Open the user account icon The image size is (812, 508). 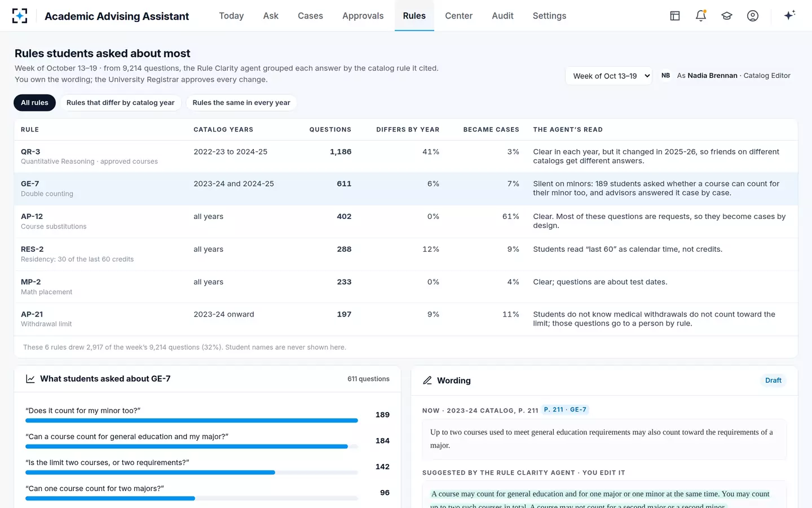[x=753, y=16]
